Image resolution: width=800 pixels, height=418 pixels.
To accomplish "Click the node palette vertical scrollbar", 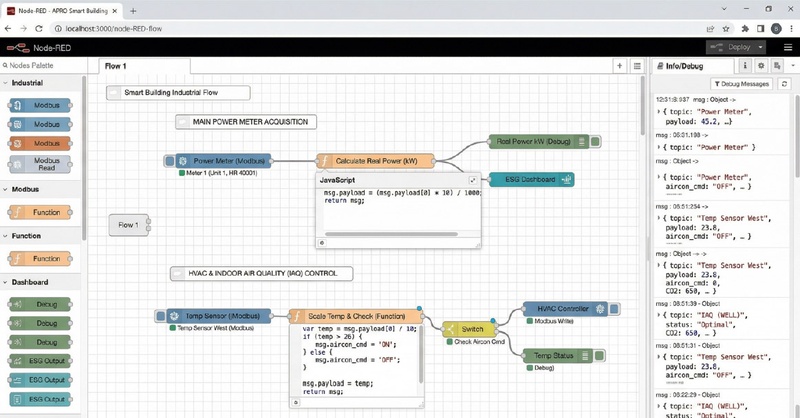I will (x=84, y=158).
